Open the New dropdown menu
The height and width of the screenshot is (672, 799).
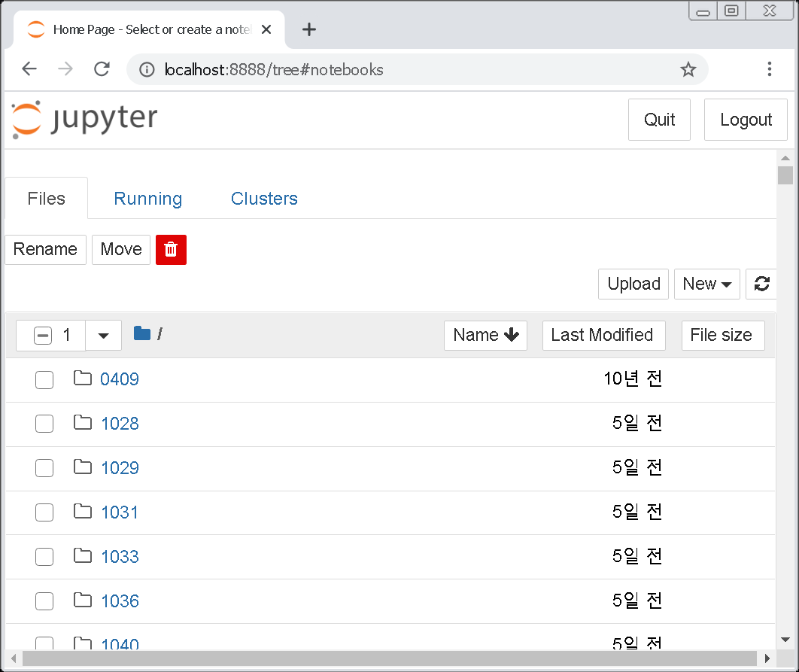coord(706,284)
